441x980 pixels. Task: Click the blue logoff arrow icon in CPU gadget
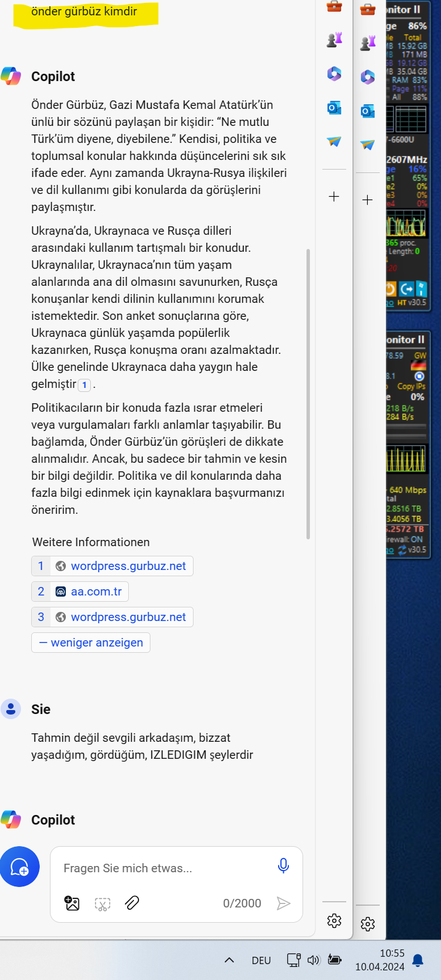click(x=406, y=289)
